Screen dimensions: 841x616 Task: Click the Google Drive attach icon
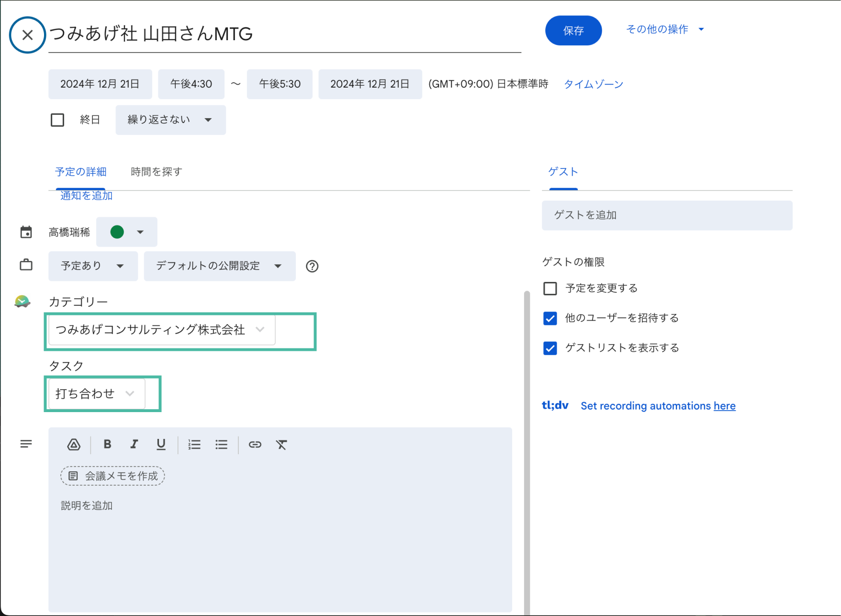pos(74,445)
